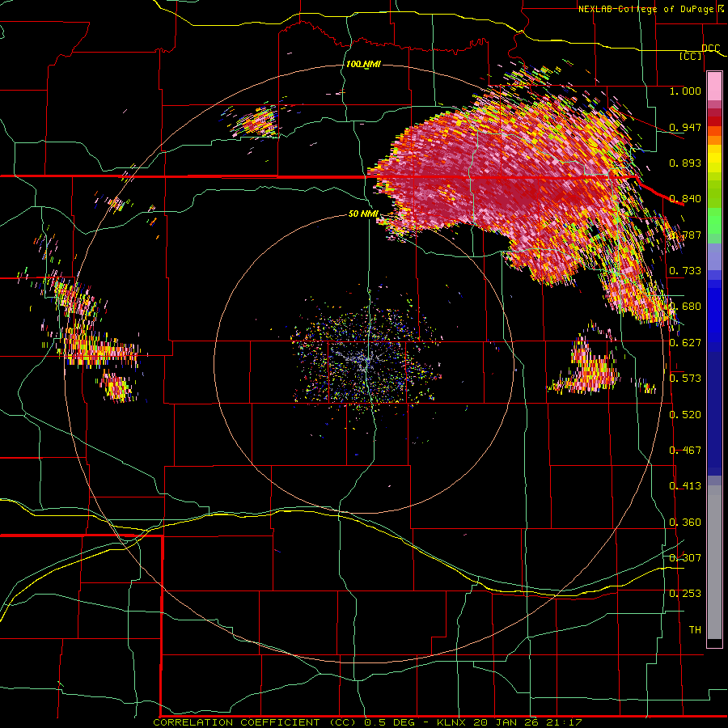Image resolution: width=728 pixels, height=728 pixels.
Task: Pick the yellow band of the color scale
Action: (x=714, y=159)
